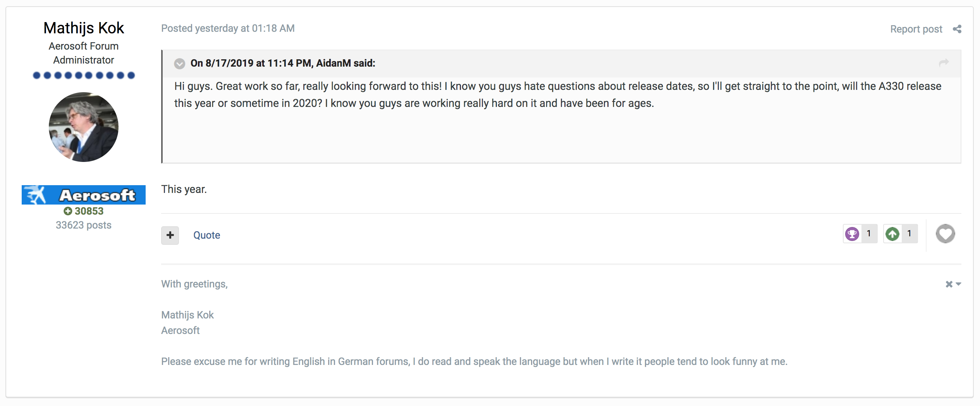Click Mathijs Kok's profile avatar photo
This screenshot has height=406, width=980.
coord(84,127)
